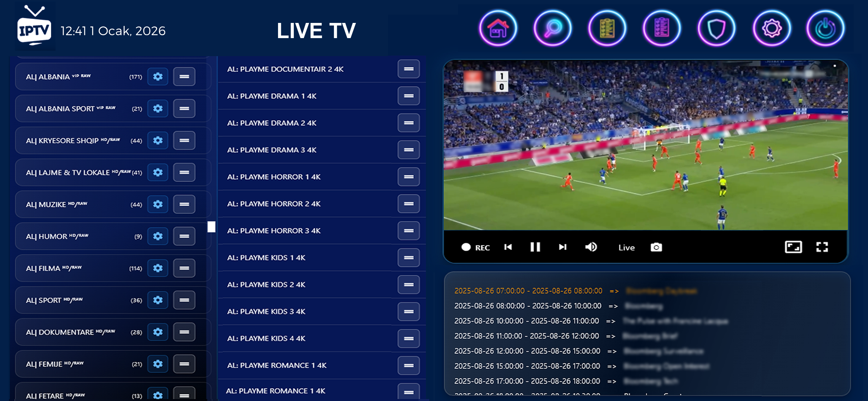
Task: Expand the menu for AL: PLAYME DRAMA 1 4K
Action: point(408,96)
